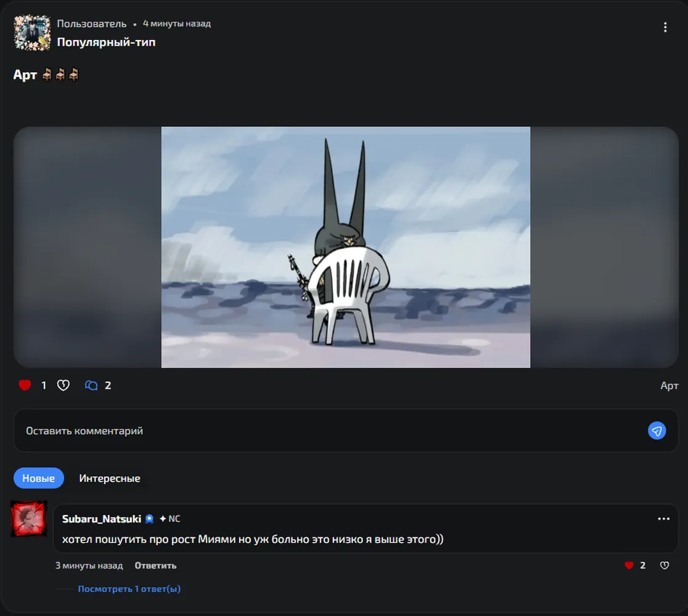Open the Популярный-тип author name
The height and width of the screenshot is (616, 688).
[x=106, y=42]
